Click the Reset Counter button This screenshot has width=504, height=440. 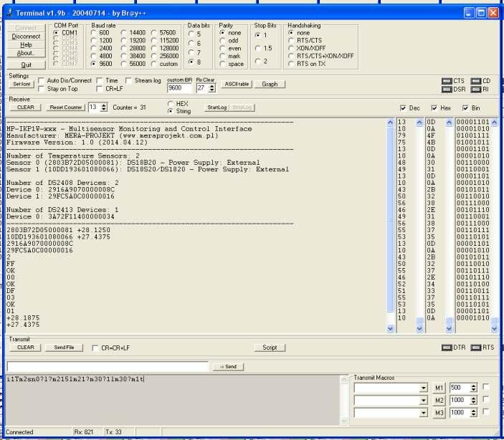(x=65, y=107)
